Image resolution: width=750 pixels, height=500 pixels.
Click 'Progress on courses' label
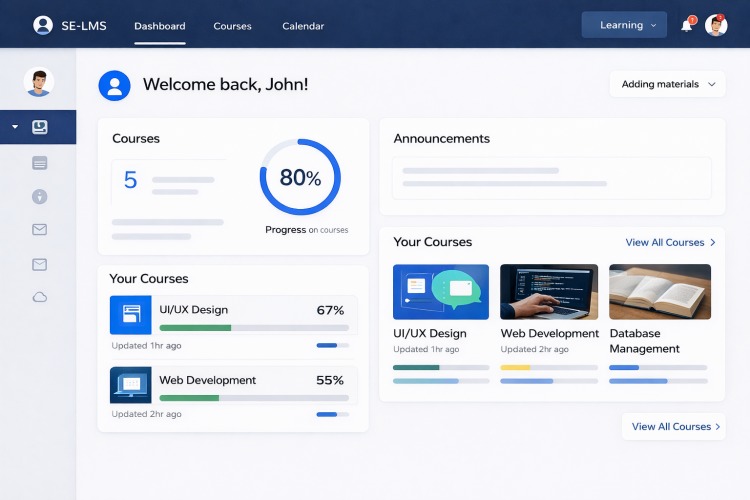pos(307,230)
